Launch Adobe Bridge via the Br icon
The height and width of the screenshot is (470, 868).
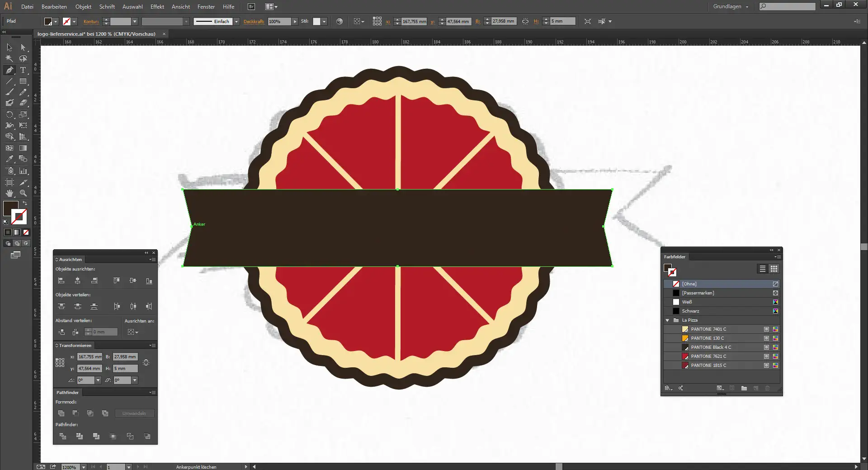click(x=250, y=6)
